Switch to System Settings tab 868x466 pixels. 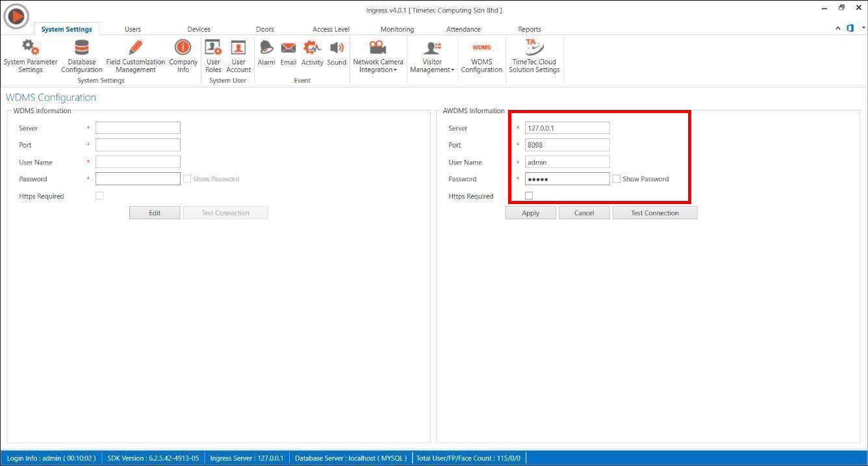[x=67, y=29]
